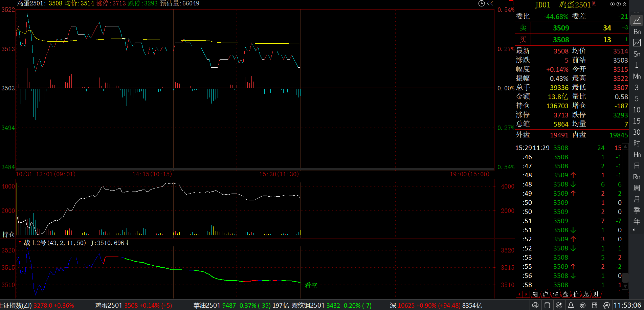The width and height of the screenshot is (644, 310).
Task: Click the tick list scrollbar thumb
Action: pyautogui.click(x=625, y=278)
